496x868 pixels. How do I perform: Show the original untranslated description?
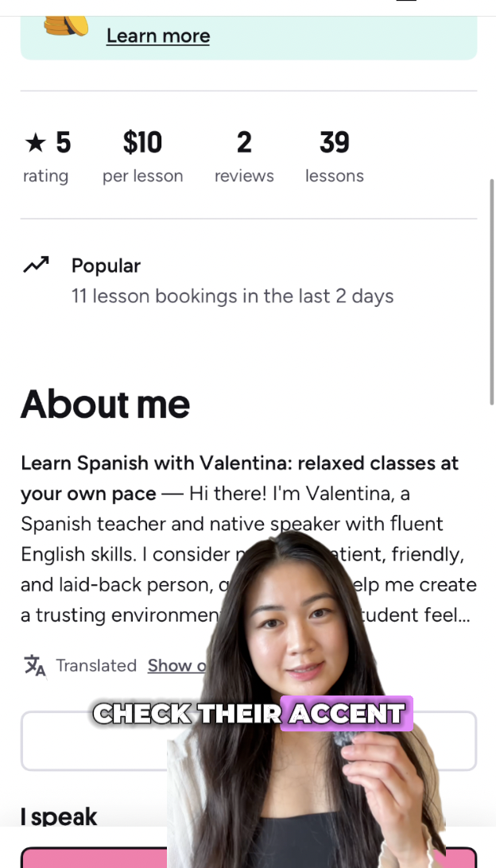[176, 665]
